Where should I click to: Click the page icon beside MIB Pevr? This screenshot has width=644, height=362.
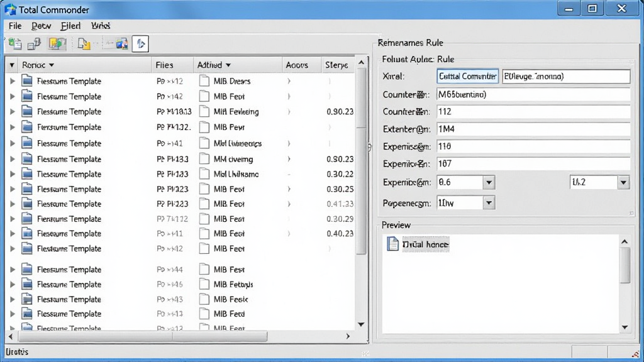pyautogui.click(x=204, y=127)
